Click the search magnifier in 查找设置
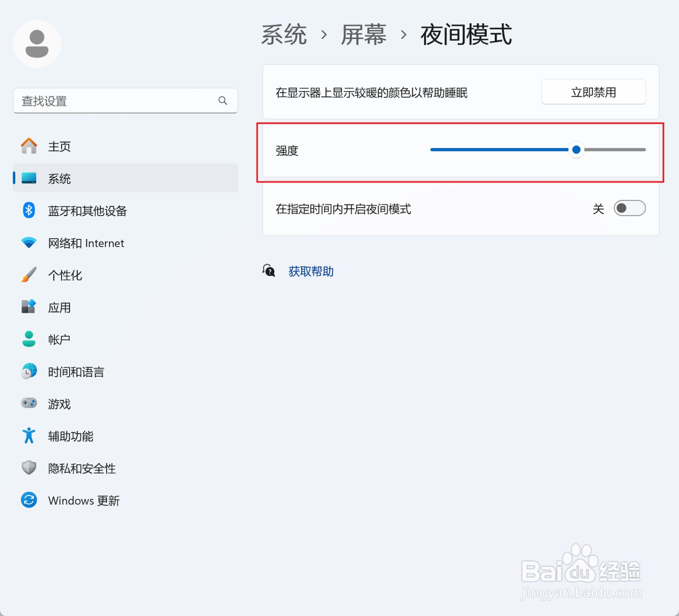 tap(223, 101)
